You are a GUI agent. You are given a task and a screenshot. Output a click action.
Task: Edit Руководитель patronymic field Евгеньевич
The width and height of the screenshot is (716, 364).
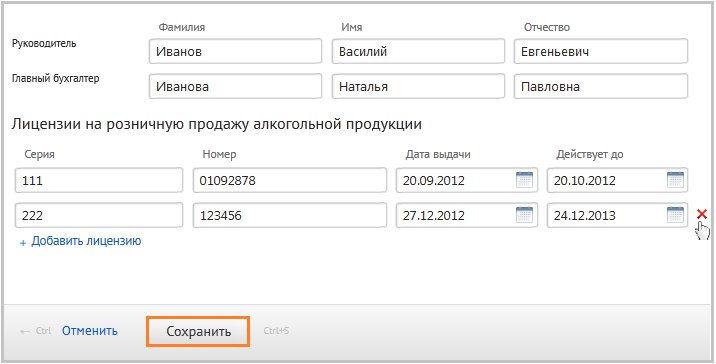pyautogui.click(x=601, y=51)
